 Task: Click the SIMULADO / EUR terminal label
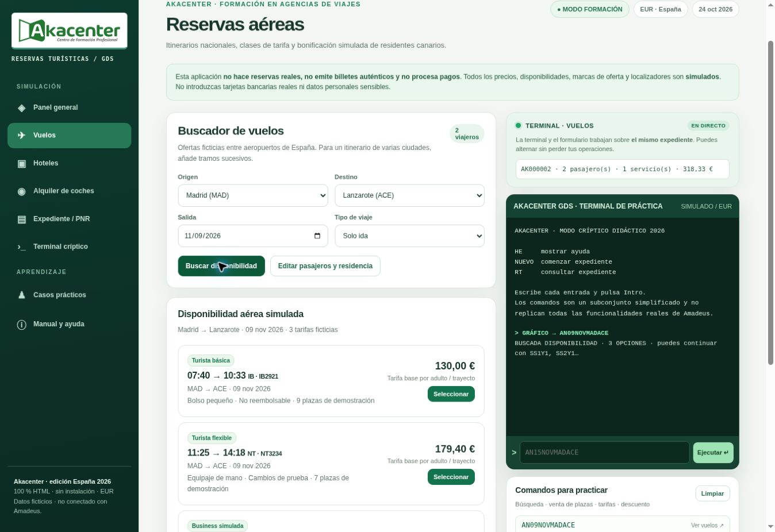pos(706,206)
